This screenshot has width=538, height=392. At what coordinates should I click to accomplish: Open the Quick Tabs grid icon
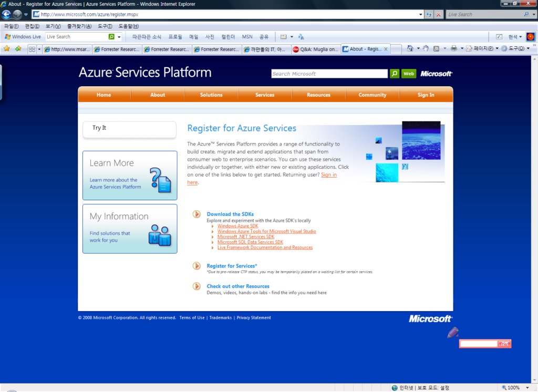pyautogui.click(x=32, y=49)
